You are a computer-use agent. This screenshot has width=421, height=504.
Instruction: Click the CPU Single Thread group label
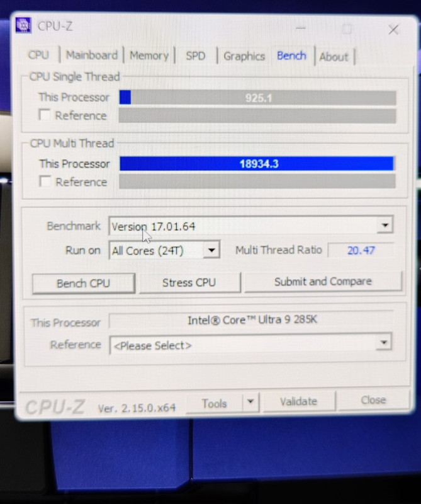click(x=74, y=76)
